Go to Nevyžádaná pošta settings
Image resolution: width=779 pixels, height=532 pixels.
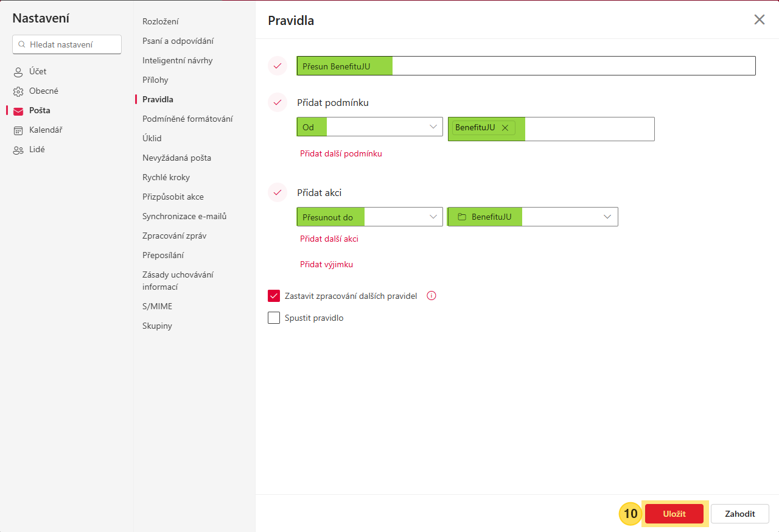tap(176, 158)
